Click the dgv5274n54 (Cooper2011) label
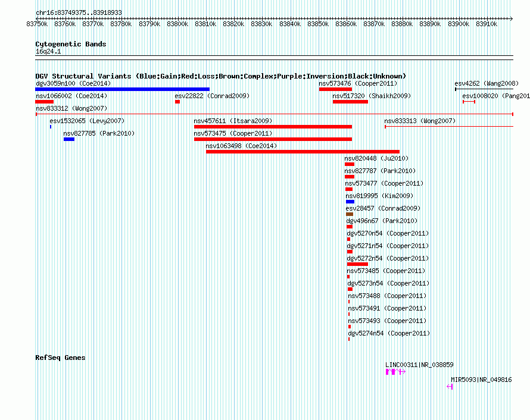This screenshot has width=530, height=420. pos(389,333)
